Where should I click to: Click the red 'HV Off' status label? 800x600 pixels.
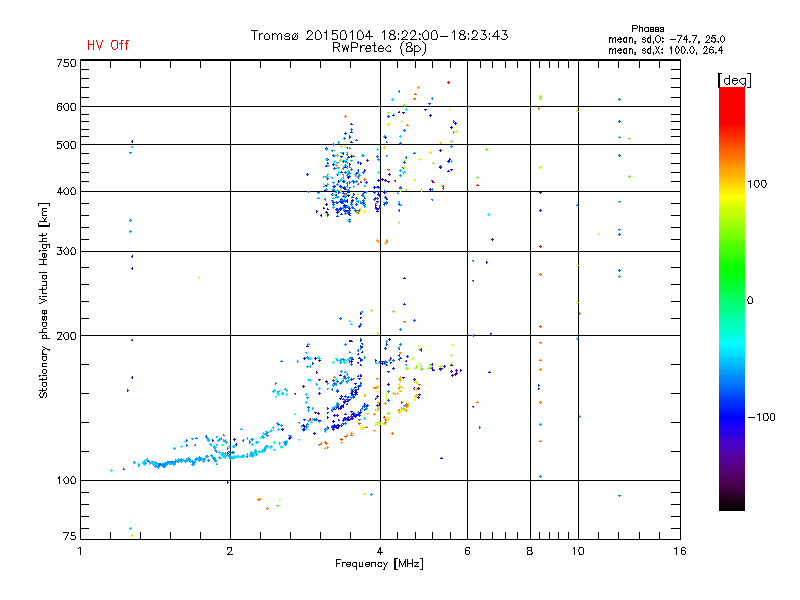click(108, 45)
